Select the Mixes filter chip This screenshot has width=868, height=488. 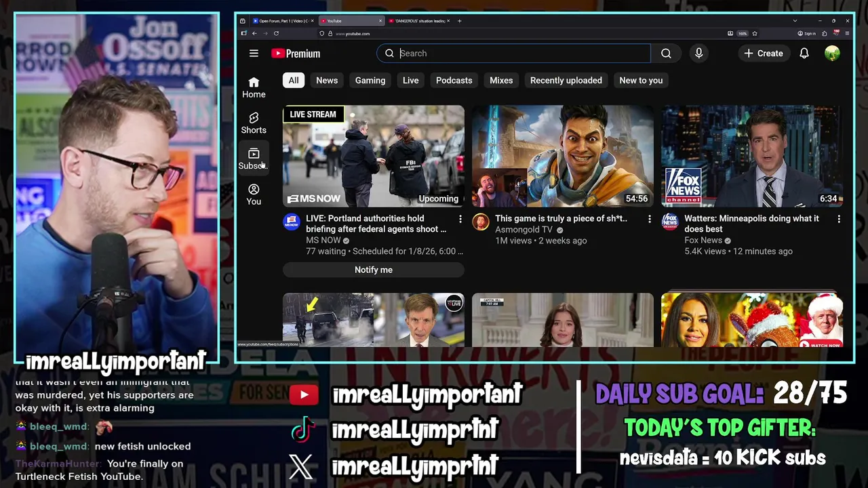[501, 81]
